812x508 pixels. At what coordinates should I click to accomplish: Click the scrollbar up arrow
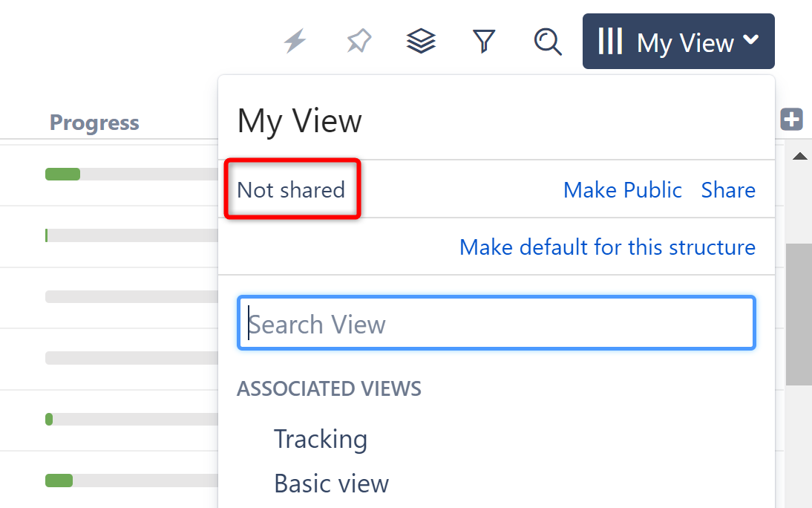799,156
